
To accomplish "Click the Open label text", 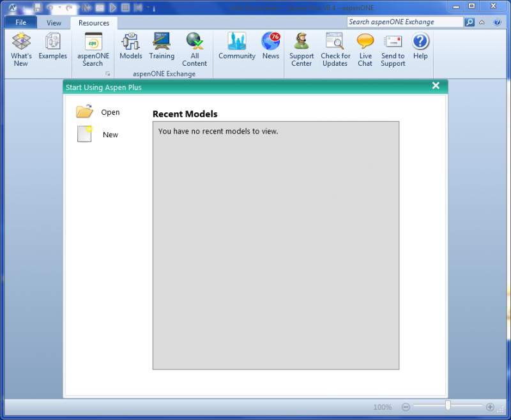I will [111, 112].
